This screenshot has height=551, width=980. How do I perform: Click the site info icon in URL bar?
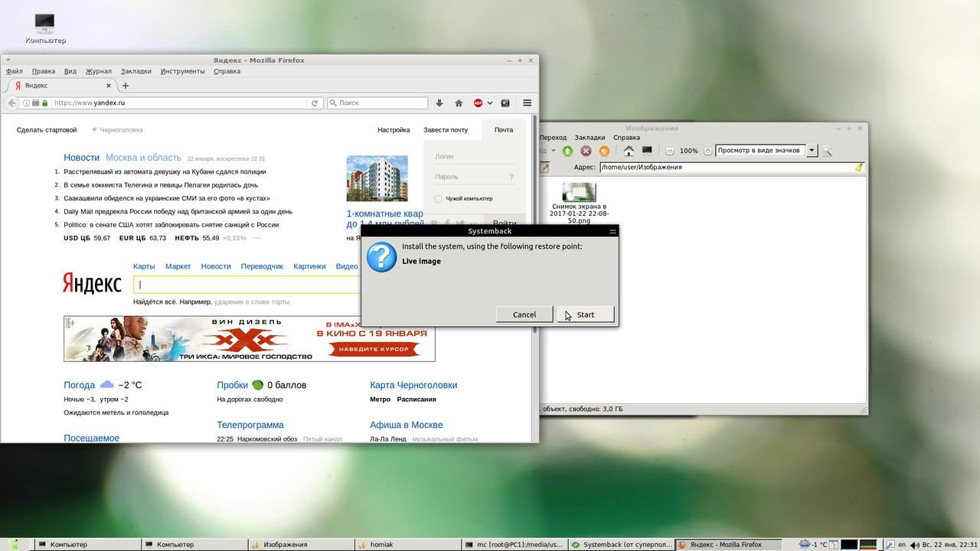pos(26,103)
